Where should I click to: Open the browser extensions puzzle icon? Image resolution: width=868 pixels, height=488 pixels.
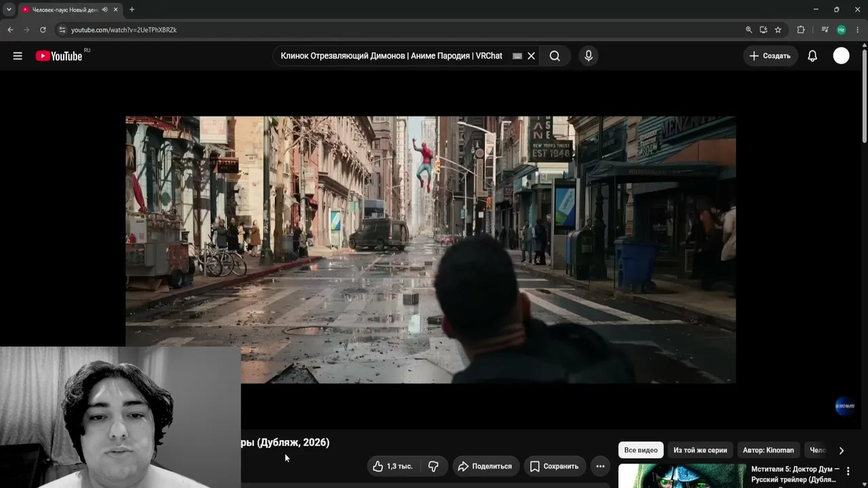coord(801,30)
